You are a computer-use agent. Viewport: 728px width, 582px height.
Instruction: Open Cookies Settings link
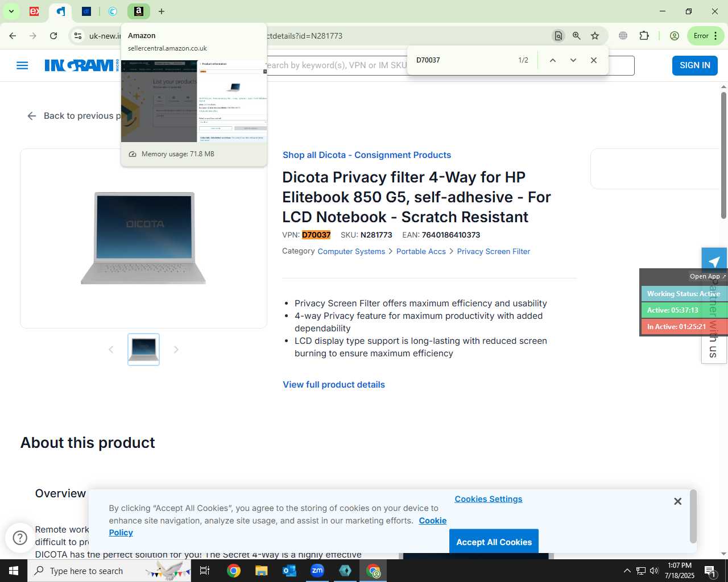point(489,499)
